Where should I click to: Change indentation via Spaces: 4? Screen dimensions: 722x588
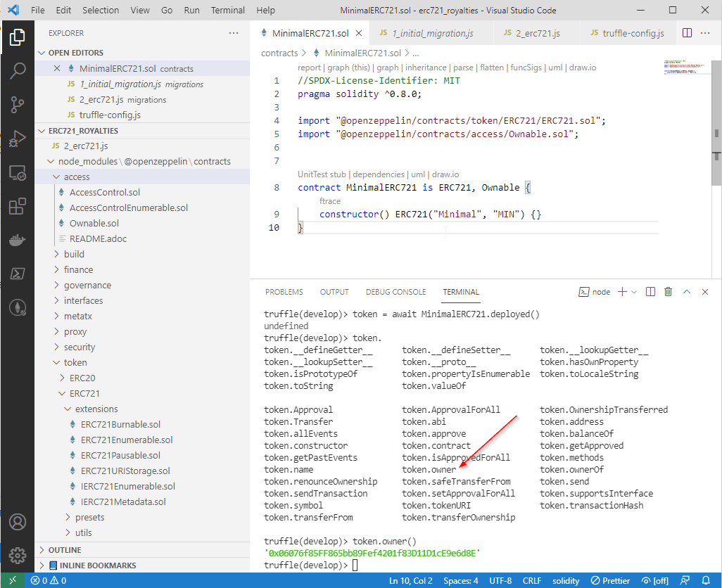point(460,581)
